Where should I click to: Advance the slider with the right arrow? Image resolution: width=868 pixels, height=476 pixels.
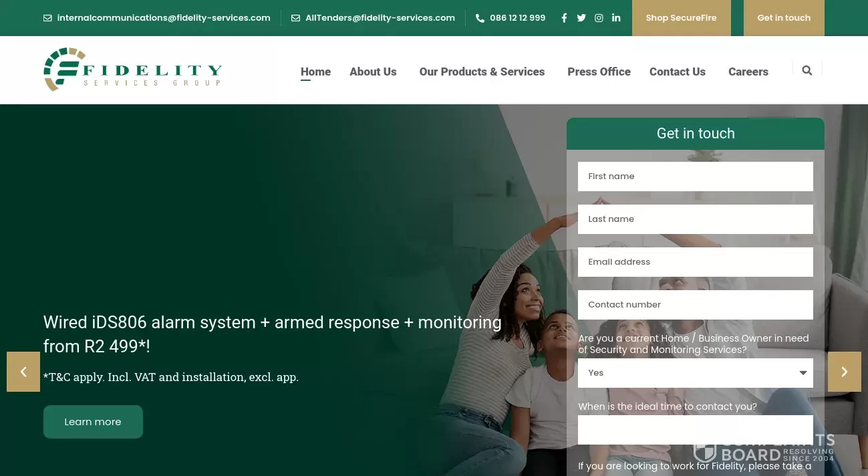point(844,371)
